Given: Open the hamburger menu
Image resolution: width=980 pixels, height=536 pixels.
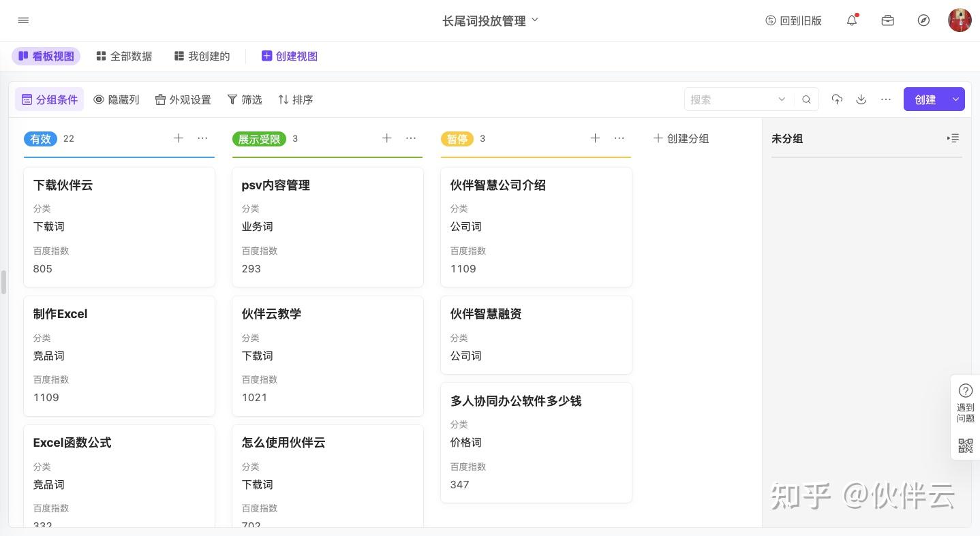Looking at the screenshot, I should click(23, 20).
